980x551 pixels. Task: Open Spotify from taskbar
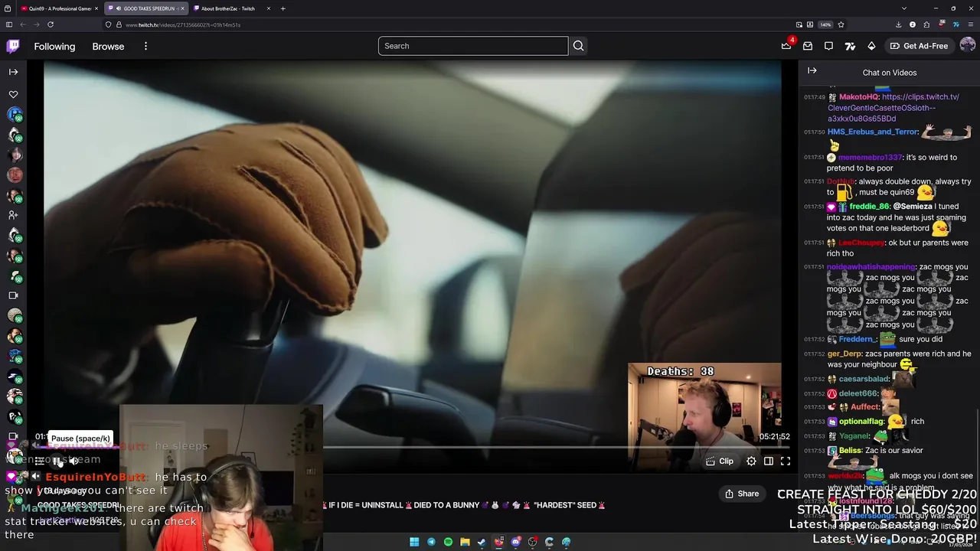448,542
